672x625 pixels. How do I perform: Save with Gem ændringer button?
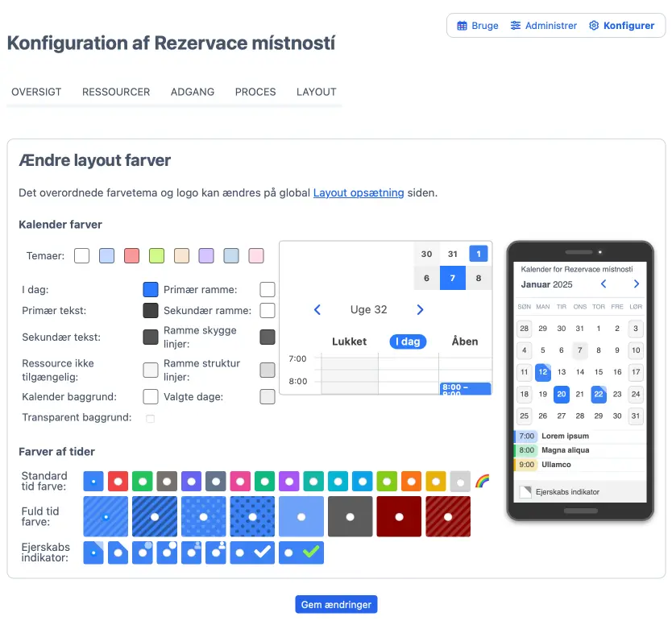tap(337, 604)
